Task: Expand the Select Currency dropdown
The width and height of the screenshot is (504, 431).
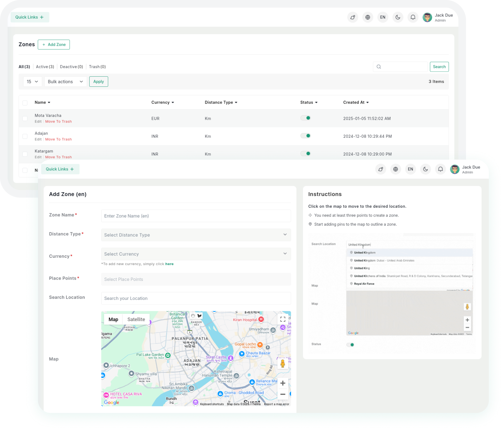Action: [196, 254]
